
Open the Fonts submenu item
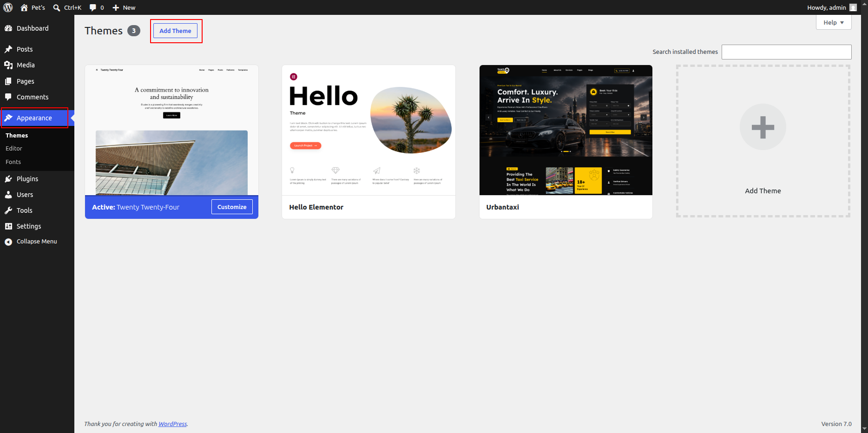(x=13, y=162)
